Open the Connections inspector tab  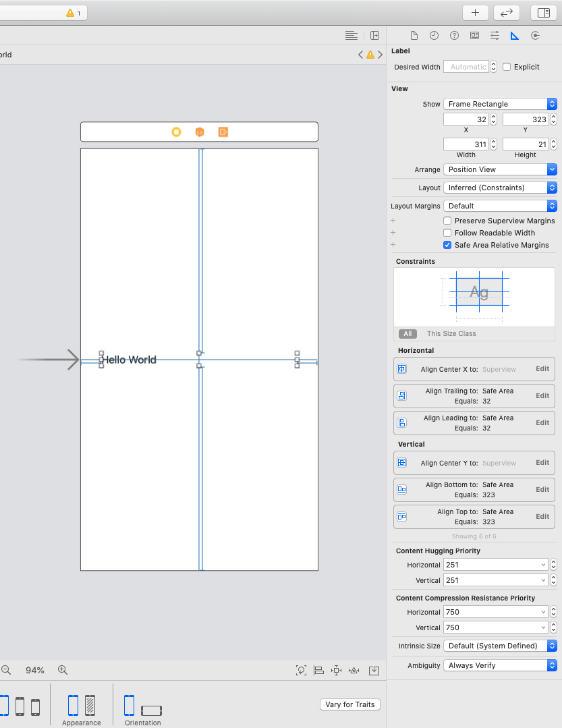click(535, 36)
